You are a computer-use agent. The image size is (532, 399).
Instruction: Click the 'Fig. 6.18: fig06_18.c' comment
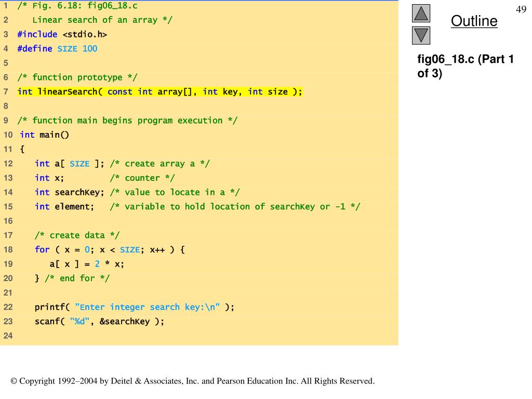(x=77, y=5)
